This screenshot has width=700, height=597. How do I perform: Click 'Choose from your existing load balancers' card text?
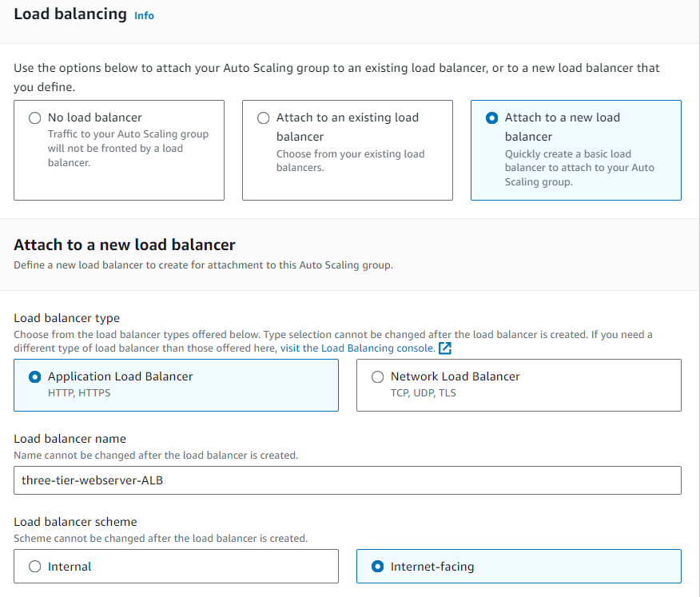tap(351, 161)
